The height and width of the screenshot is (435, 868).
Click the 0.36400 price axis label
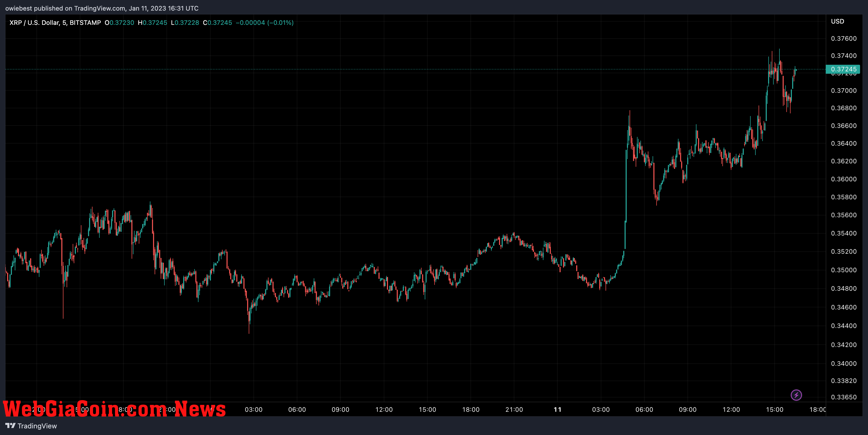844,143
